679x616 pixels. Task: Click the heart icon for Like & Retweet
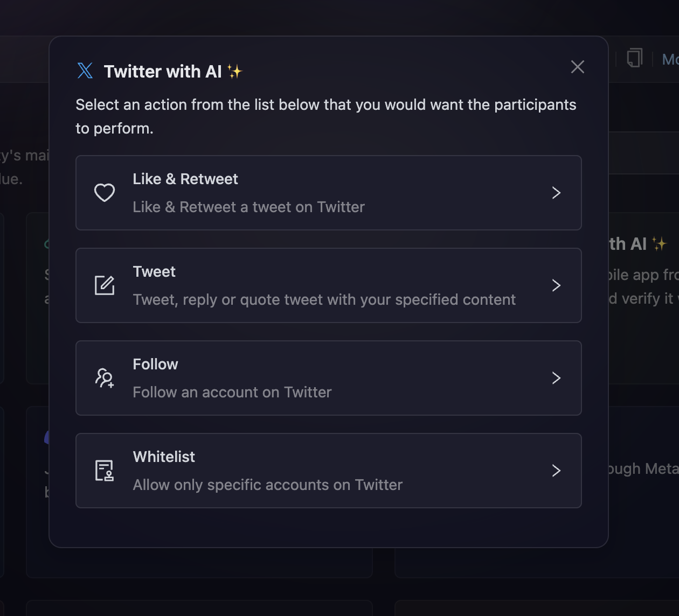pos(105,192)
